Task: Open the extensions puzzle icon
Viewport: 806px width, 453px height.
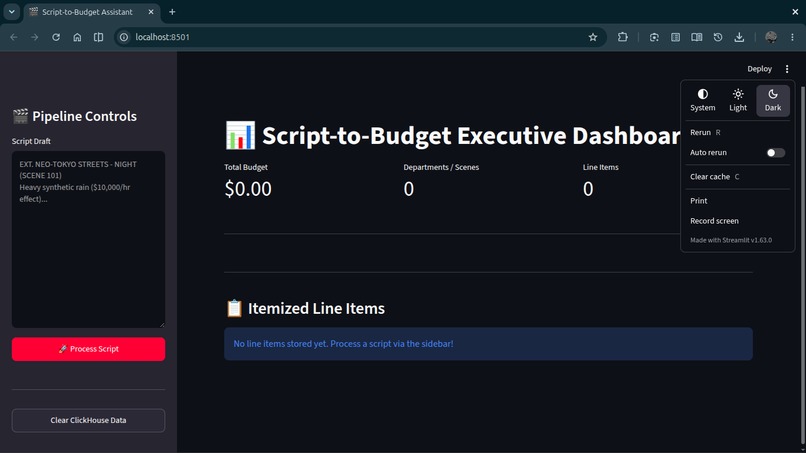Action: point(622,37)
